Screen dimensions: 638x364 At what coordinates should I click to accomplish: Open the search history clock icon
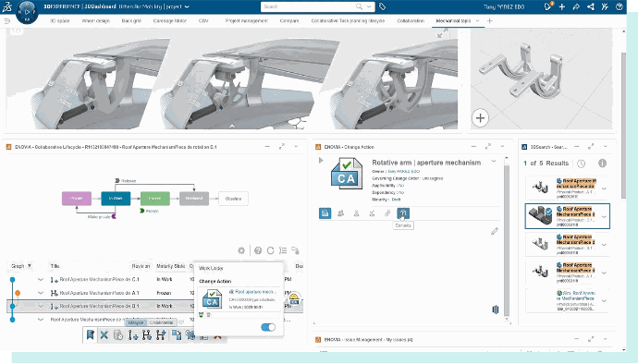tap(581, 164)
